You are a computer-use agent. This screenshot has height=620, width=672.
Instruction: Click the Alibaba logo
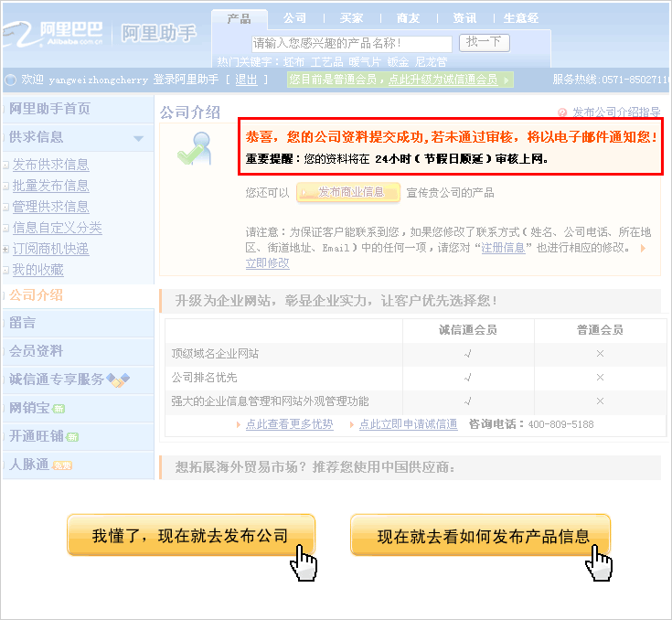pyautogui.click(x=54, y=34)
